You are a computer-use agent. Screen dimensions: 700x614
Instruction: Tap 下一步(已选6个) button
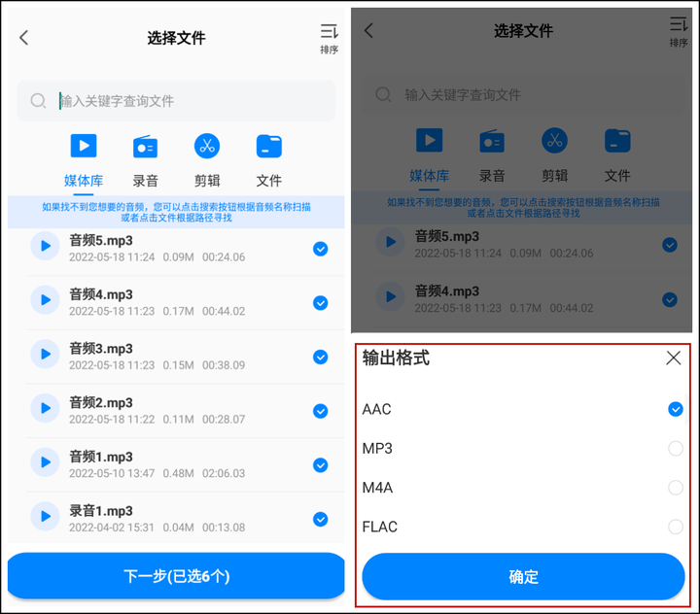pyautogui.click(x=176, y=576)
